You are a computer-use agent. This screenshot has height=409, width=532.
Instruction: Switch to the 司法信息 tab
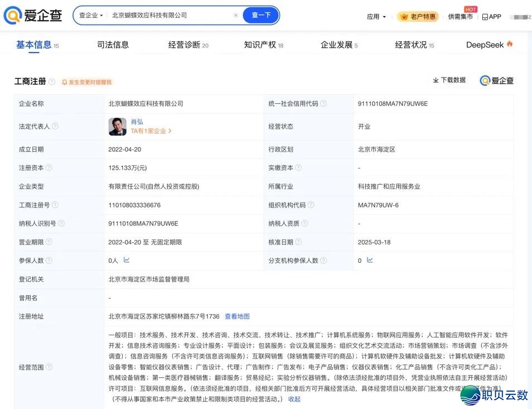(113, 45)
